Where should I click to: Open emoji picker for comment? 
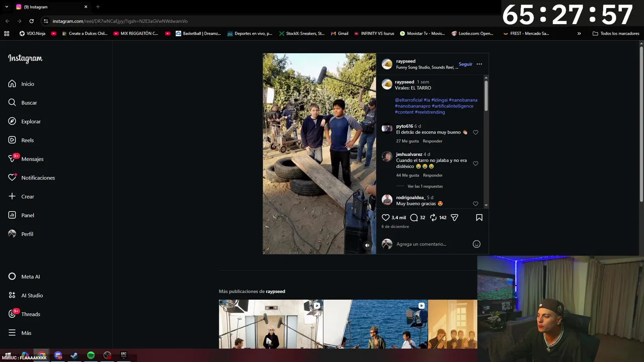(476, 244)
